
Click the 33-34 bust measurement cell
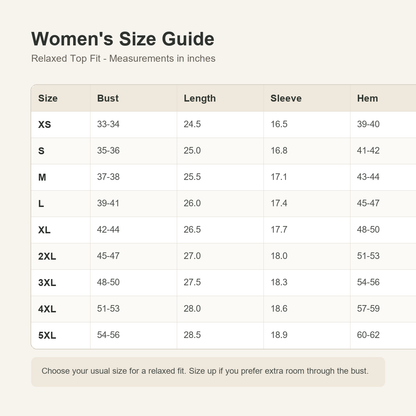[x=108, y=124]
